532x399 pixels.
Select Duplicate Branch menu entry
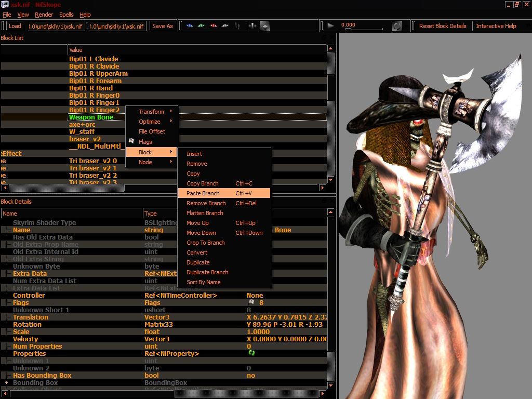(x=224, y=272)
